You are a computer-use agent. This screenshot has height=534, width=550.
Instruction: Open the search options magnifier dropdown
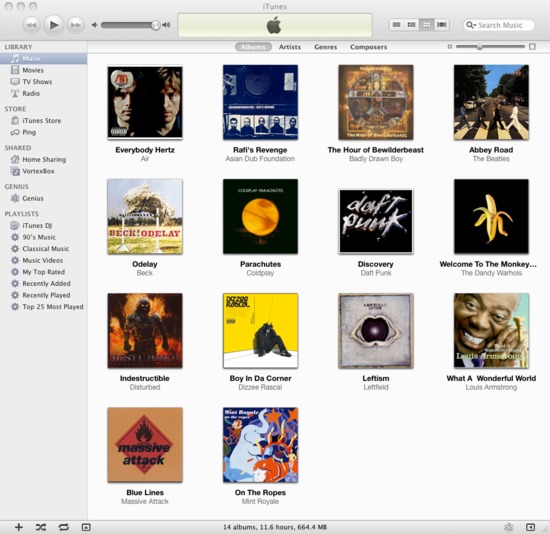[471, 25]
